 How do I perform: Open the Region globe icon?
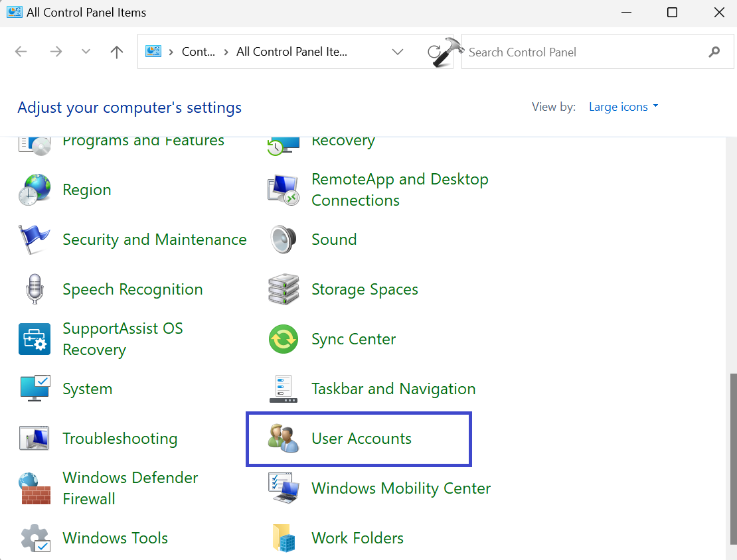click(35, 190)
